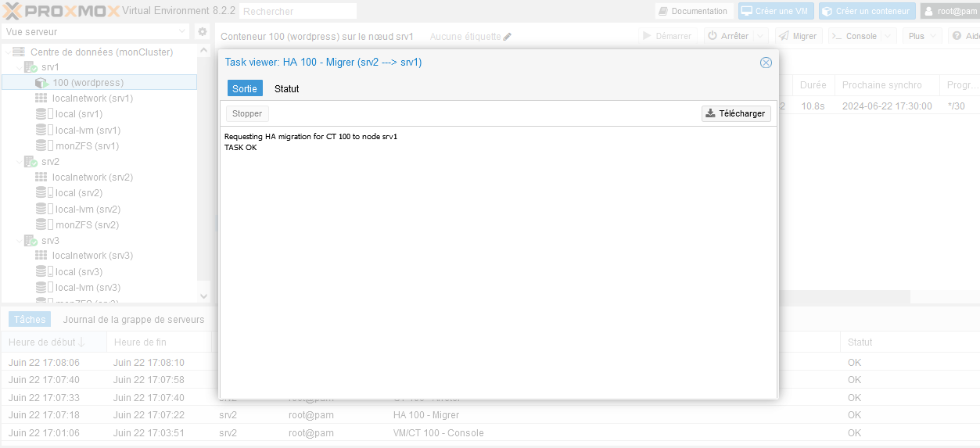Click the gear icon beside Vue serveur
The width and height of the screenshot is (980, 448).
click(x=202, y=32)
